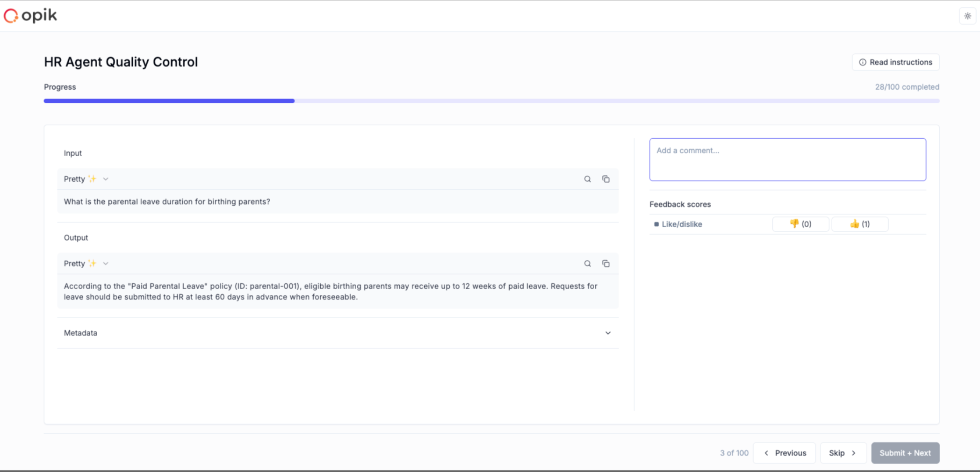Give a thumbs down feedback score

(x=800, y=224)
